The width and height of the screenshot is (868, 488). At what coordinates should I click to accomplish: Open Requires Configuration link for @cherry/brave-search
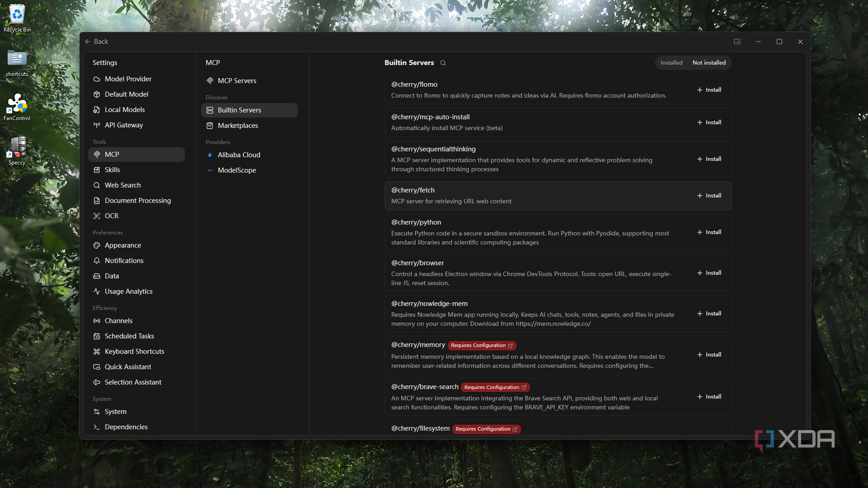[x=495, y=387]
